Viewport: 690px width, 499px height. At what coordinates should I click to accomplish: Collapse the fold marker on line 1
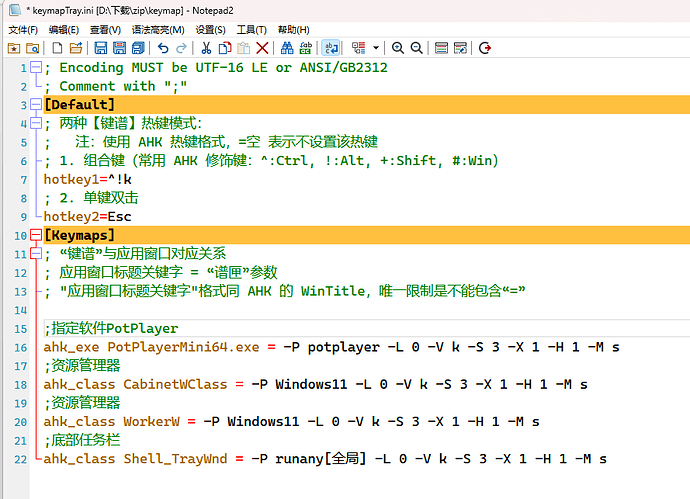pyautogui.click(x=36, y=67)
